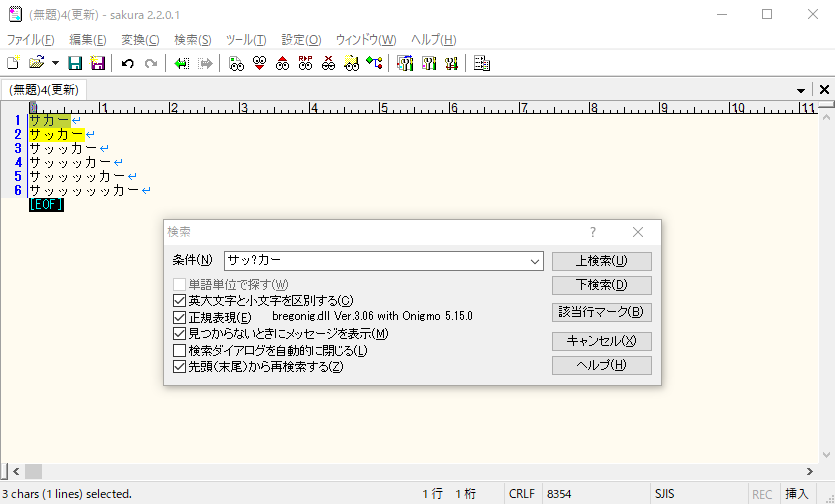The image size is (835, 504).
Task: Click the キャンセル(X) button
Action: [601, 341]
